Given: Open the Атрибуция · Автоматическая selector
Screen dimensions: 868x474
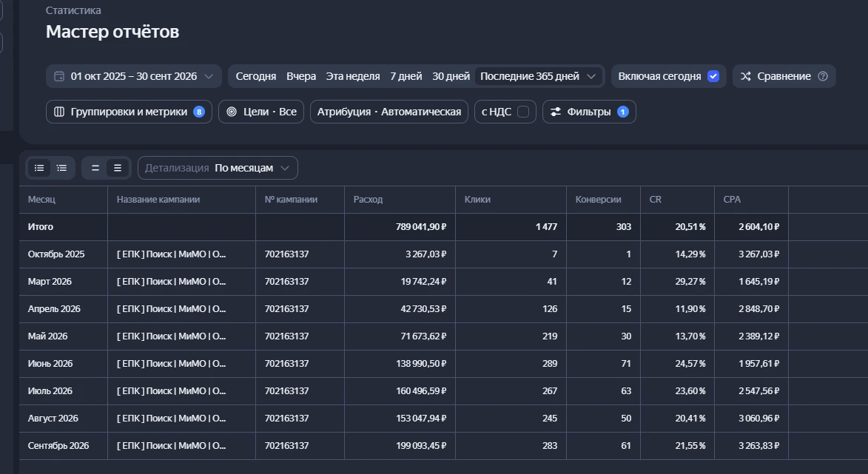Looking at the screenshot, I should [x=389, y=112].
